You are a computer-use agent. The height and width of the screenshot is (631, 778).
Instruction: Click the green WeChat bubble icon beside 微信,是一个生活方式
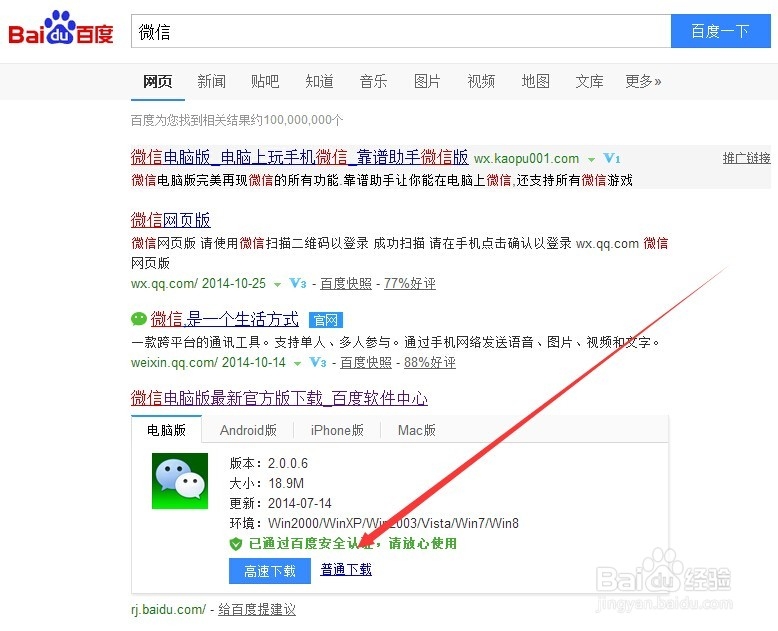point(138,318)
